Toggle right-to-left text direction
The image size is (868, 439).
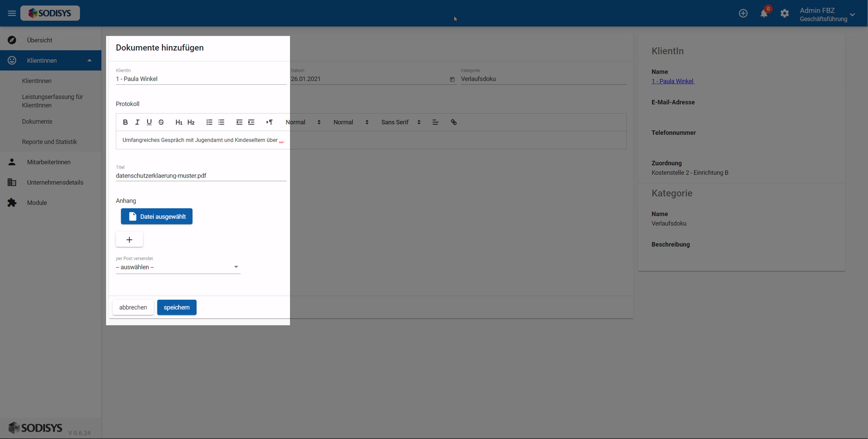(x=269, y=122)
